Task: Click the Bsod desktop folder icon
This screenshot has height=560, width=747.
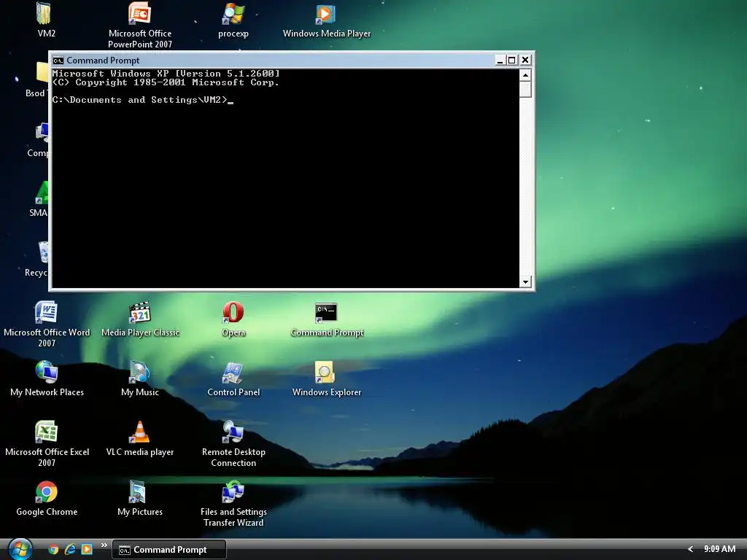Action: click(x=42, y=73)
